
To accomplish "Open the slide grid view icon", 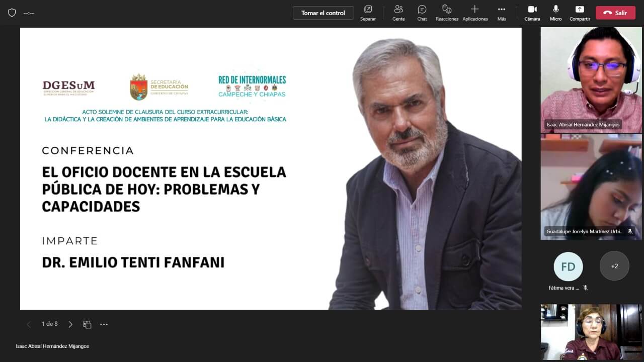I will 87,324.
